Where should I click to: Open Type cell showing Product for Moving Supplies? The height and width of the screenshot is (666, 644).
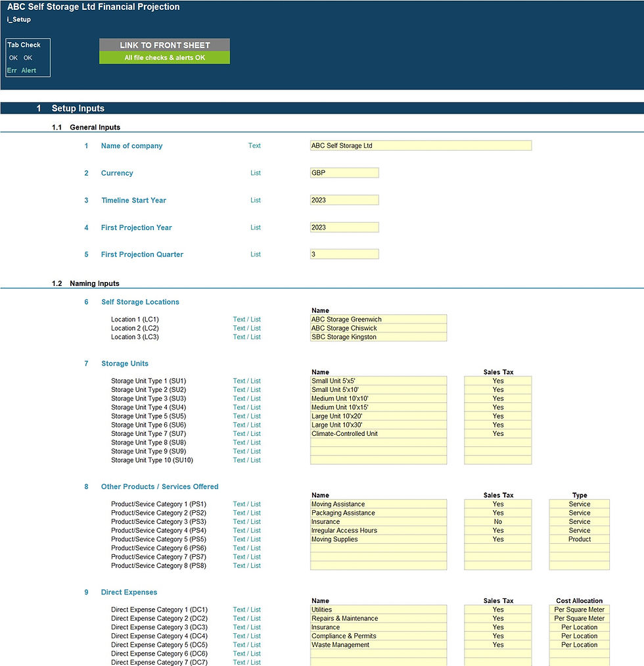coord(580,539)
